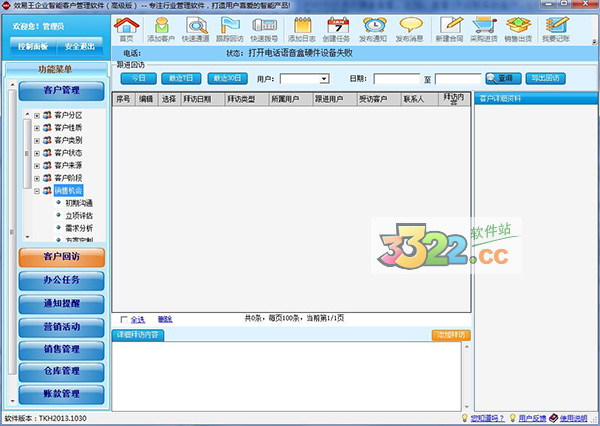Image resolution: width=600 pixels, height=426 pixels.
Task: Sort by the 拜访日期 column header
Action: click(202, 99)
